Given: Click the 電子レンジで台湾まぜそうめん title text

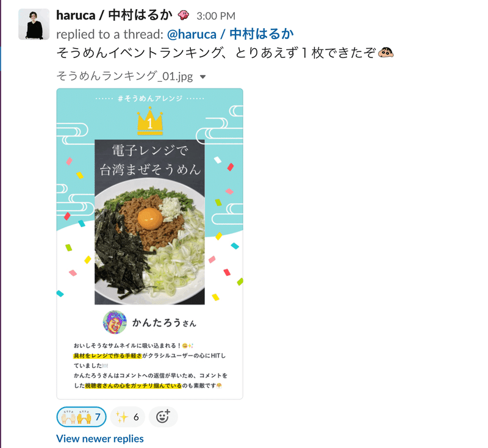Looking at the screenshot, I should tap(150, 161).
